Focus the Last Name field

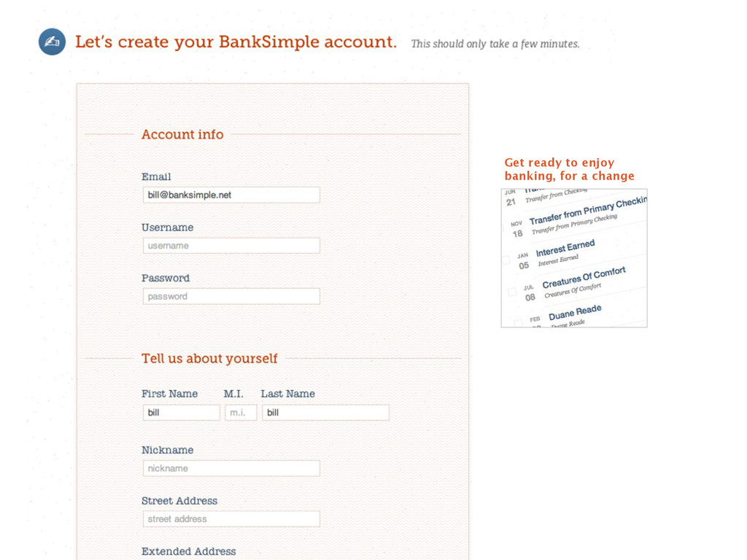tap(326, 413)
